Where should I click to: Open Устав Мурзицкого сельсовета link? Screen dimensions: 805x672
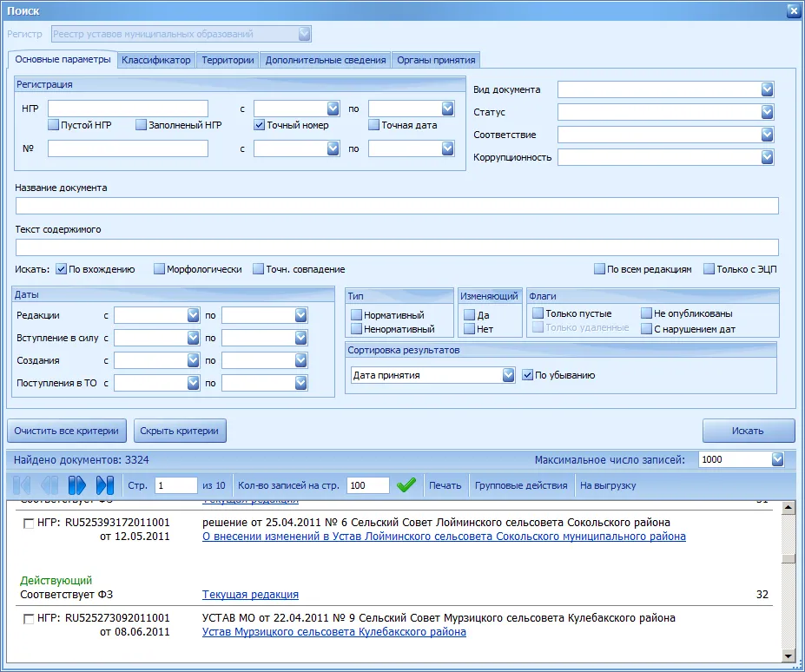(x=334, y=632)
